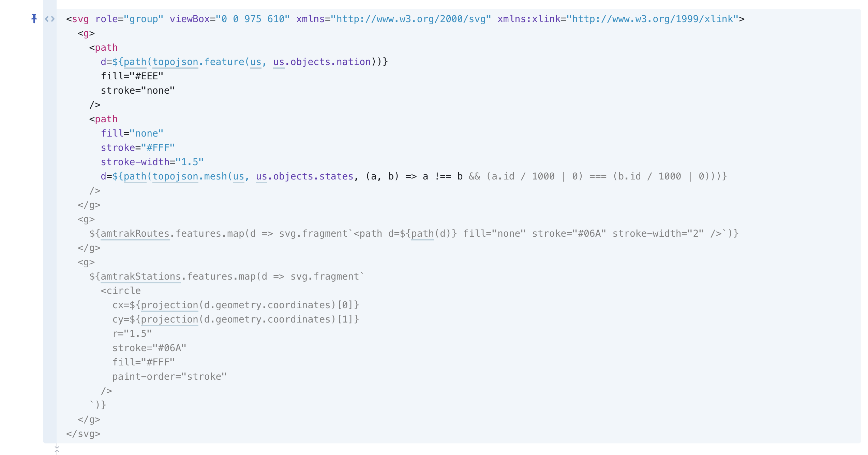Image resolution: width=868 pixels, height=455 pixels.
Task: Click the path reference inside svg.fragment routes line
Action: click(422, 234)
